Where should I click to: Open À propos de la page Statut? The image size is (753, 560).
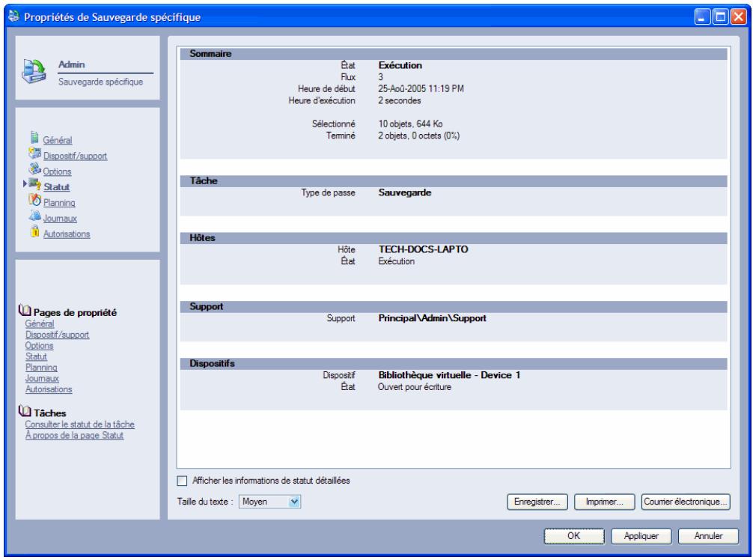pos(74,436)
